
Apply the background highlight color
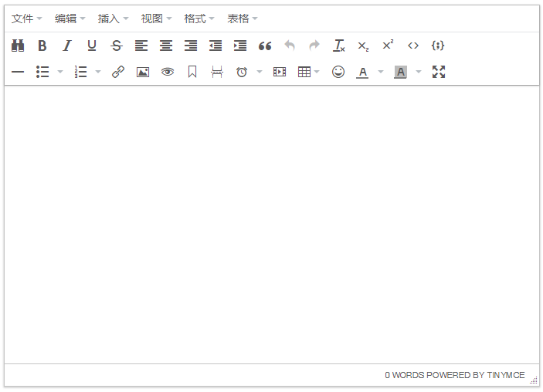tap(400, 73)
